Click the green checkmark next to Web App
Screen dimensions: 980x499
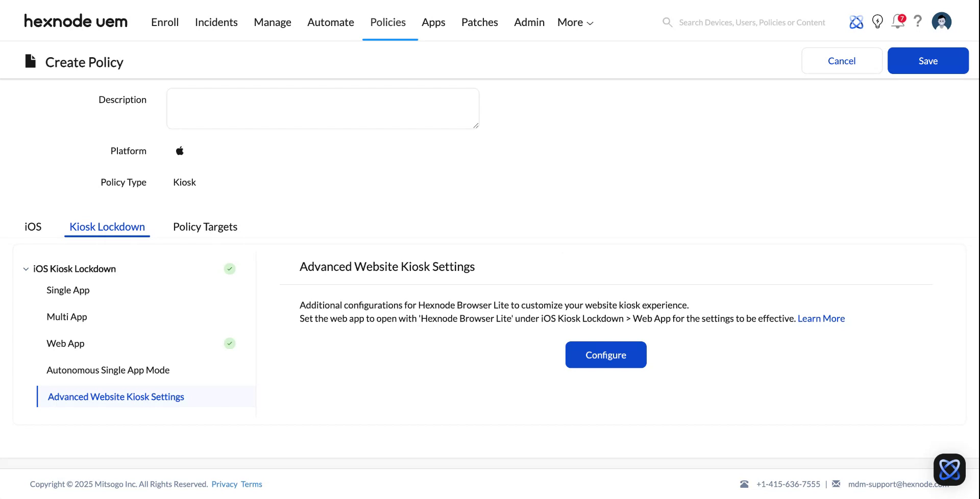(230, 343)
